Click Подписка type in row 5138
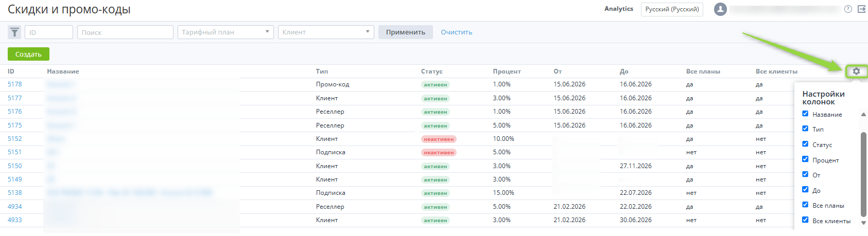The image size is (868, 236). point(331,193)
